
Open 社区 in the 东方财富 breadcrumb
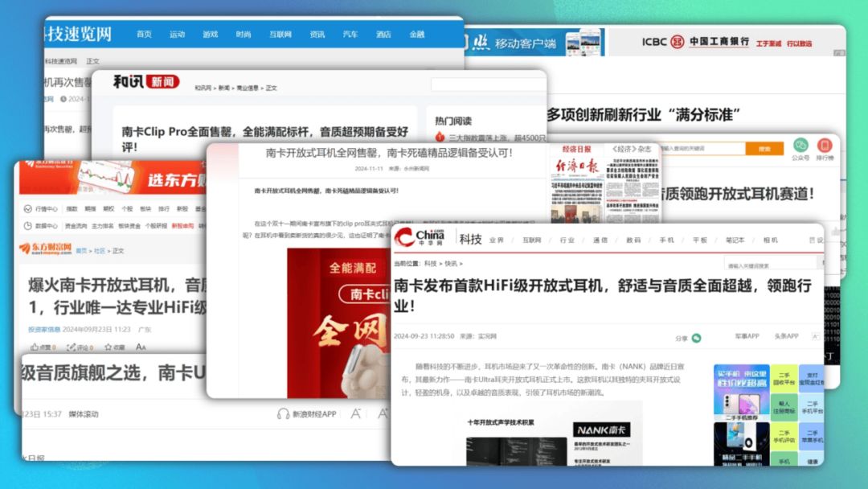coord(100,251)
